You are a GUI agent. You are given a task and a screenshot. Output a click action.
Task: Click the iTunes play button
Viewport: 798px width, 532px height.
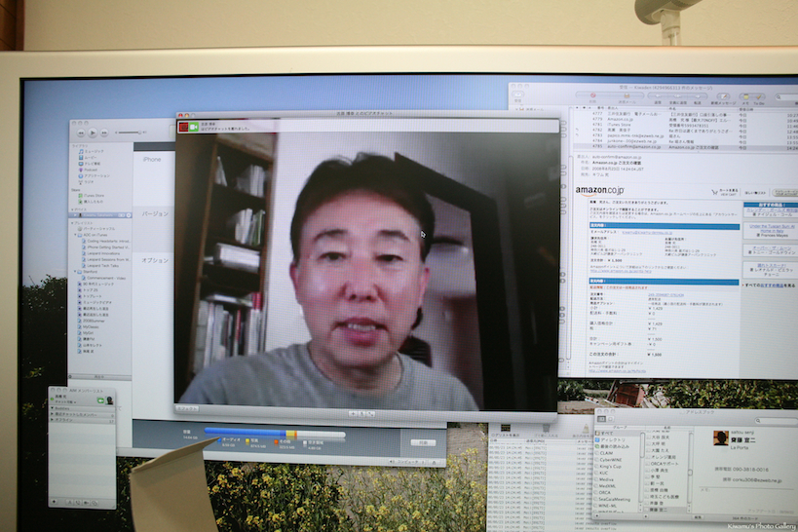point(93,133)
